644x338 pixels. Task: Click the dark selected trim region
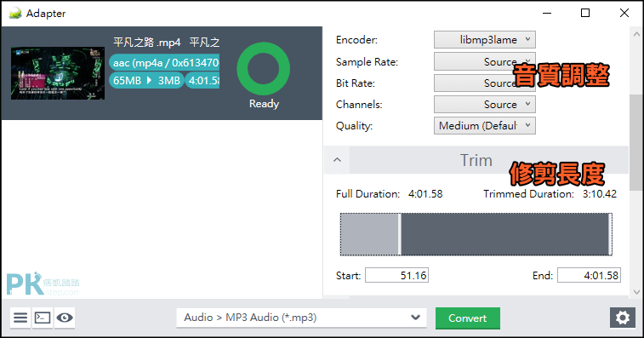pos(504,234)
